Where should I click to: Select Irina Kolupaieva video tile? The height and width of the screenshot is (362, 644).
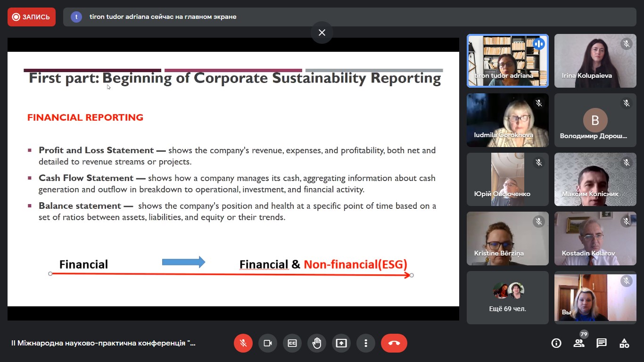click(595, 61)
